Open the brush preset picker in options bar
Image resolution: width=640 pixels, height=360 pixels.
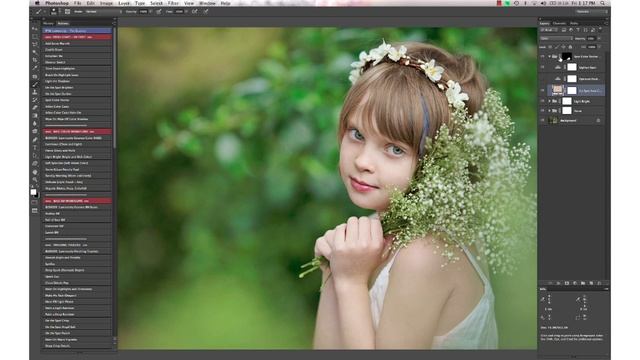pos(54,12)
